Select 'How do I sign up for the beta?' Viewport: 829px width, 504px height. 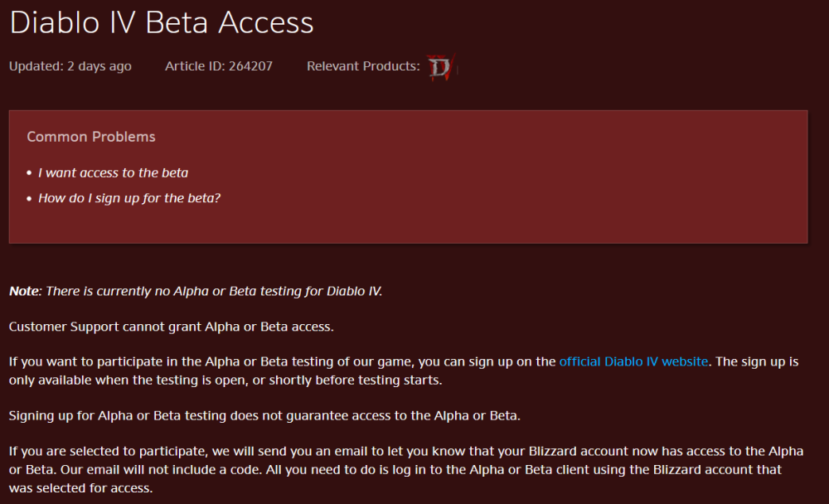tap(129, 198)
